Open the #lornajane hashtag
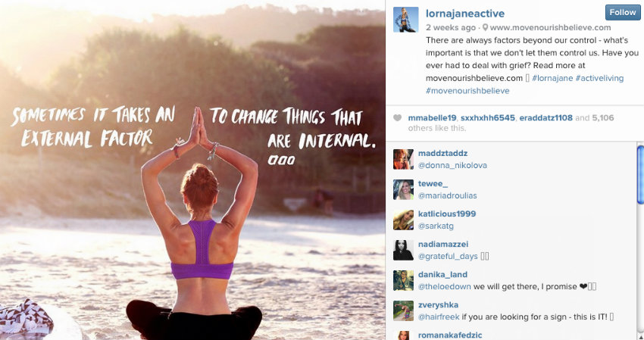The height and width of the screenshot is (340, 644). point(552,78)
